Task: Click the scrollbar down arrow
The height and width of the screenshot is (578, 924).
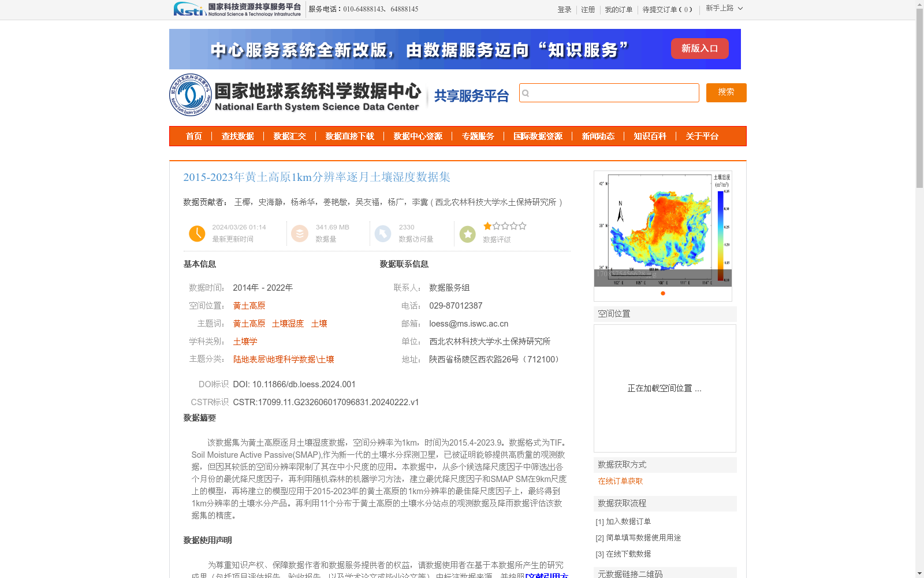Action: pos(919,573)
